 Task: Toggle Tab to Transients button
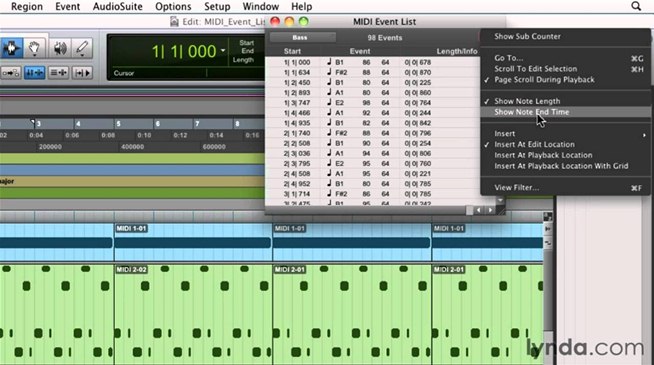(x=10, y=73)
